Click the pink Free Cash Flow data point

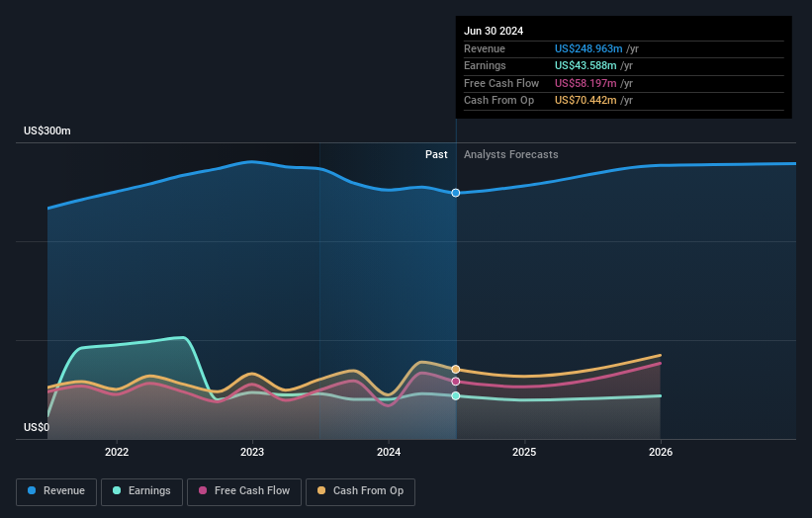[x=456, y=382]
